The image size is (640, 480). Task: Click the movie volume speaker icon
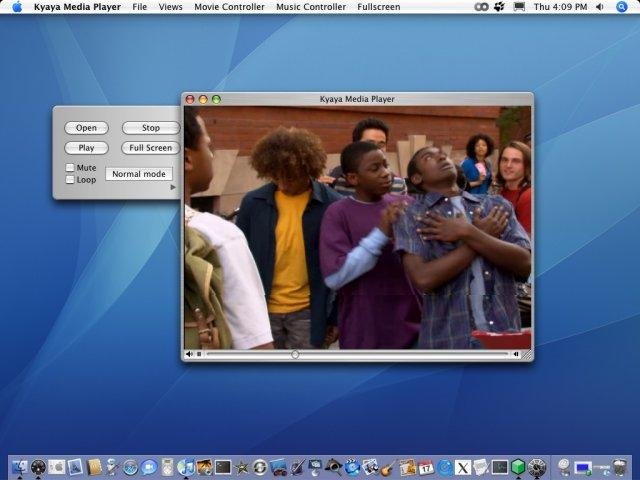pyautogui.click(x=189, y=354)
